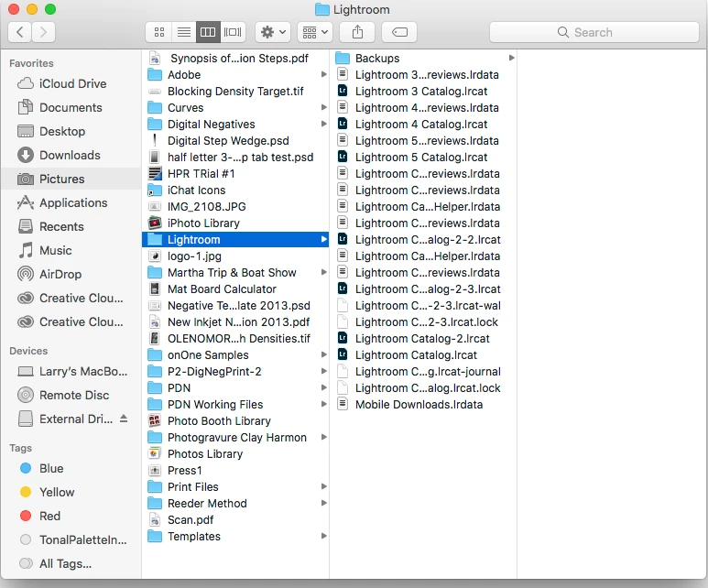The height and width of the screenshot is (588, 708).
Task: Focus the Search field
Action: [x=594, y=32]
